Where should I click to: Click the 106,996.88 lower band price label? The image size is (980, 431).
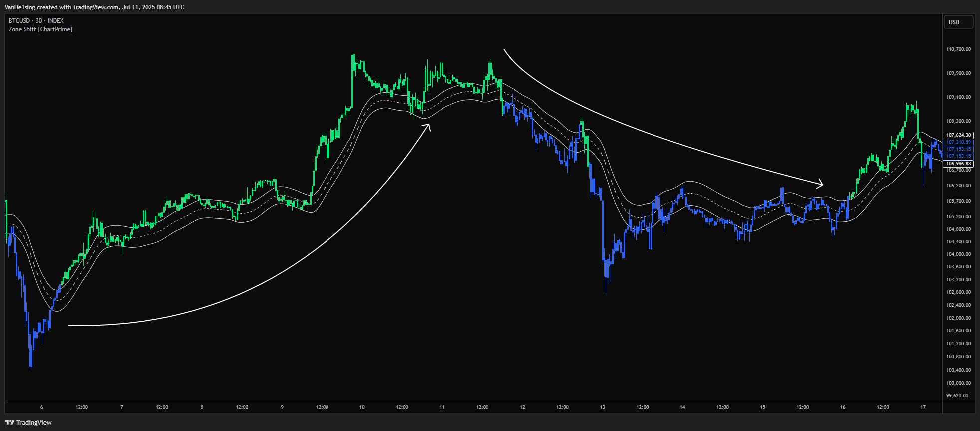[958, 164]
